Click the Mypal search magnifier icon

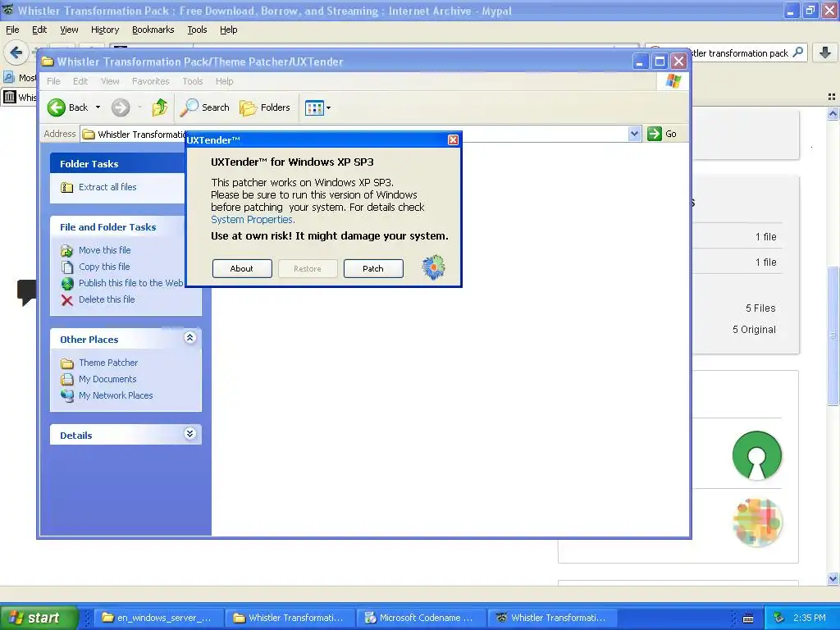[797, 52]
